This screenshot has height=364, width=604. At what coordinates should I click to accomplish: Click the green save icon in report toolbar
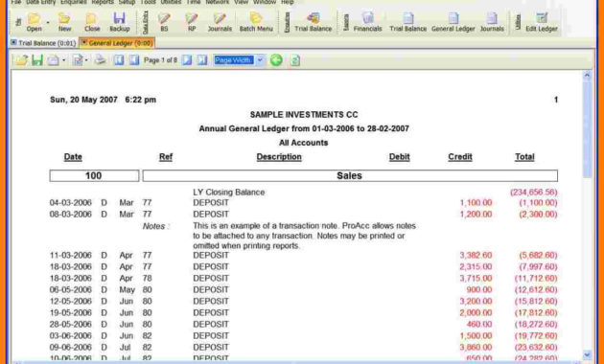[37, 60]
